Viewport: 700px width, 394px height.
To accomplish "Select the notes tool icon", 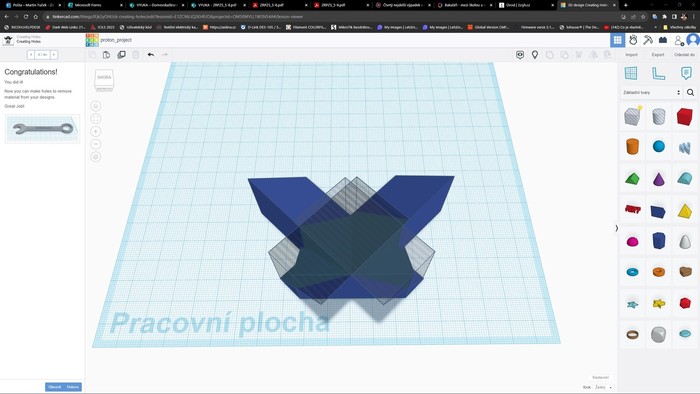I will coord(686,73).
